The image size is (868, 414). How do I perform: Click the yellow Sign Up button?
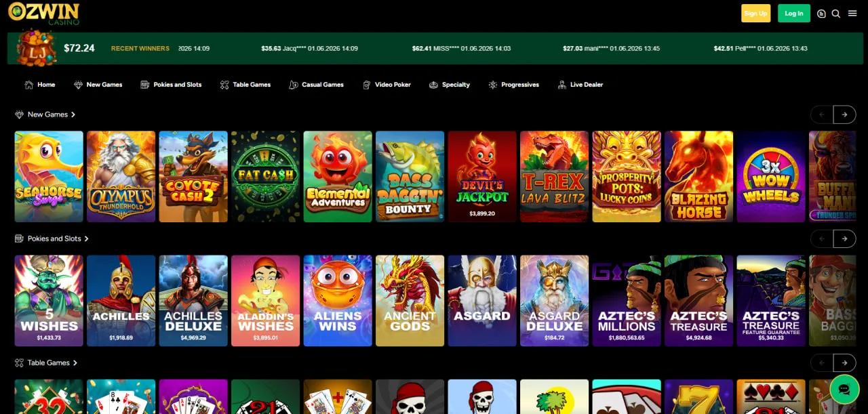click(x=755, y=14)
